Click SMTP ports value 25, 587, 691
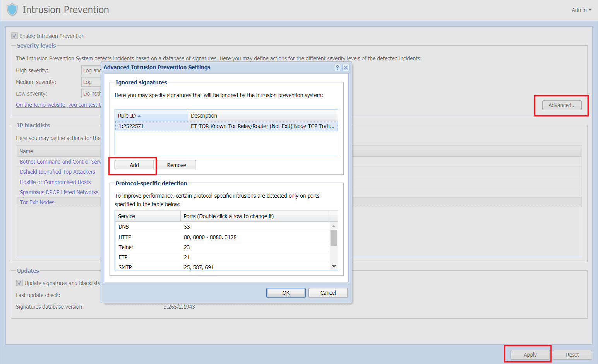 click(x=199, y=267)
